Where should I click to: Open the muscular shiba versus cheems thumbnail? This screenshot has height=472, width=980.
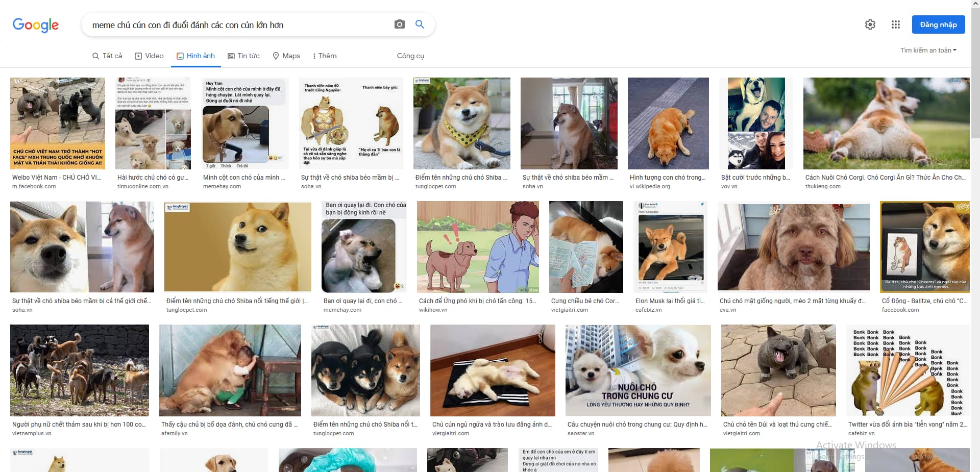pos(351,123)
